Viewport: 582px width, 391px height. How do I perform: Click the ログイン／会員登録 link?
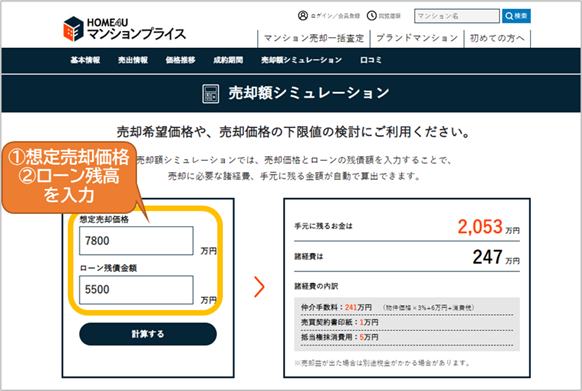[335, 16]
